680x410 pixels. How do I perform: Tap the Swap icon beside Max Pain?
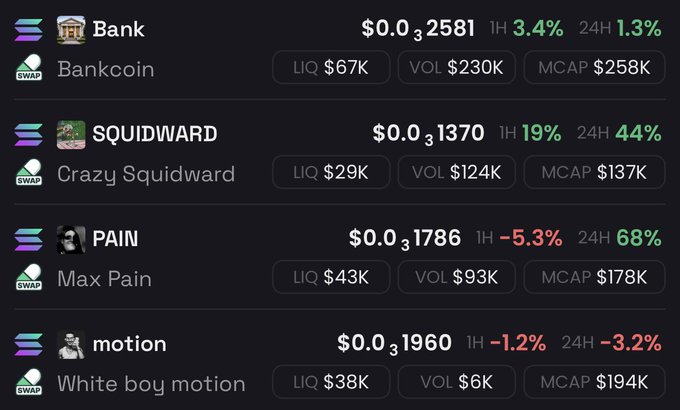[29, 277]
